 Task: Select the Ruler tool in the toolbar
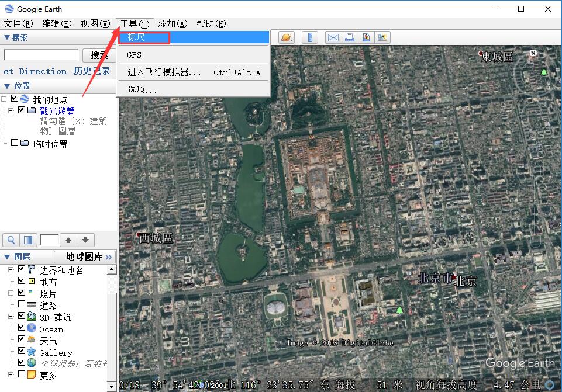coord(309,37)
